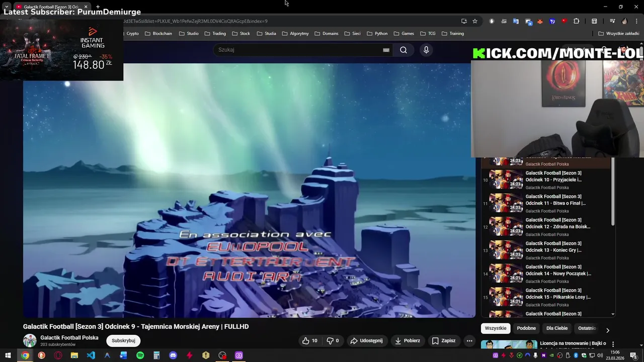Open the Trading bookmarks folder
The width and height of the screenshot is (644, 362).
(x=215, y=34)
